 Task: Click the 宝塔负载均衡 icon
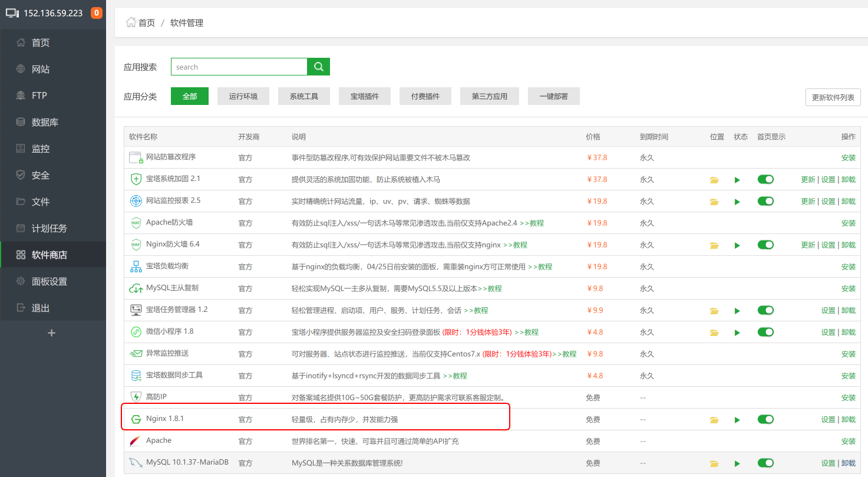(x=136, y=267)
